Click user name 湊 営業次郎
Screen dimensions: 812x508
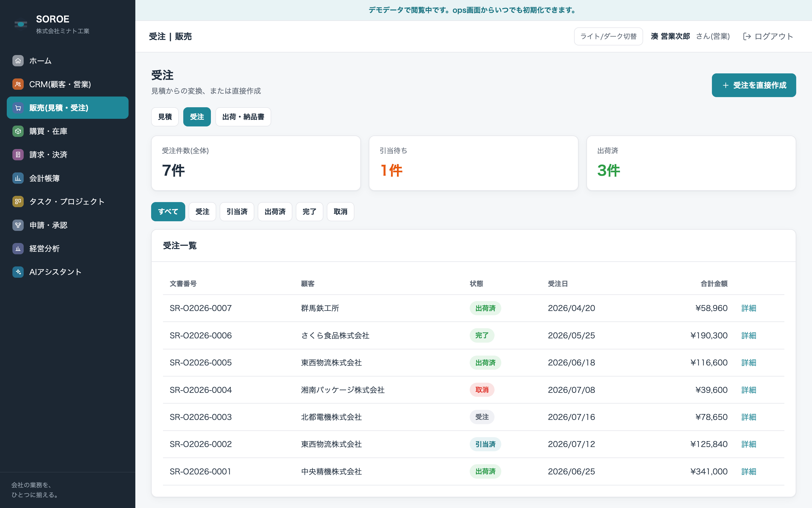670,36
